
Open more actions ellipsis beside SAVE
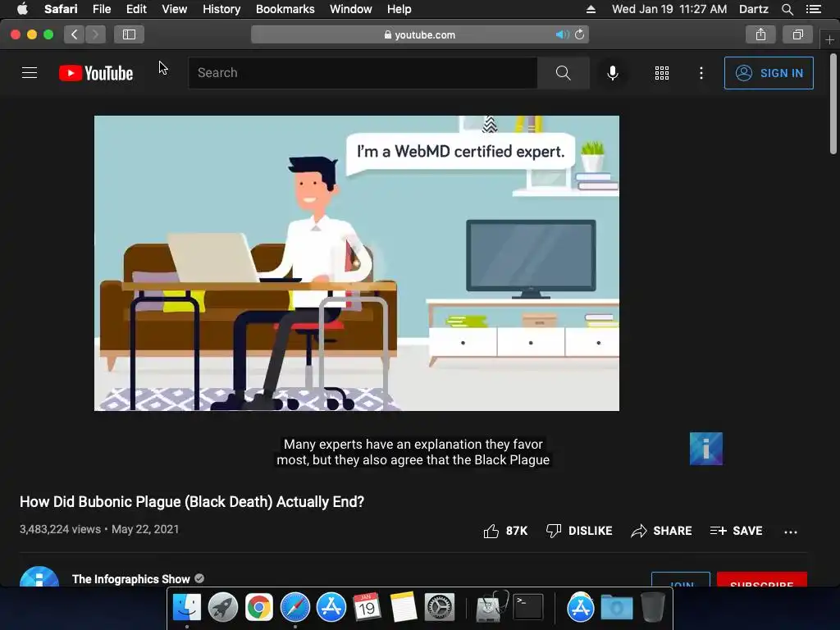click(791, 532)
